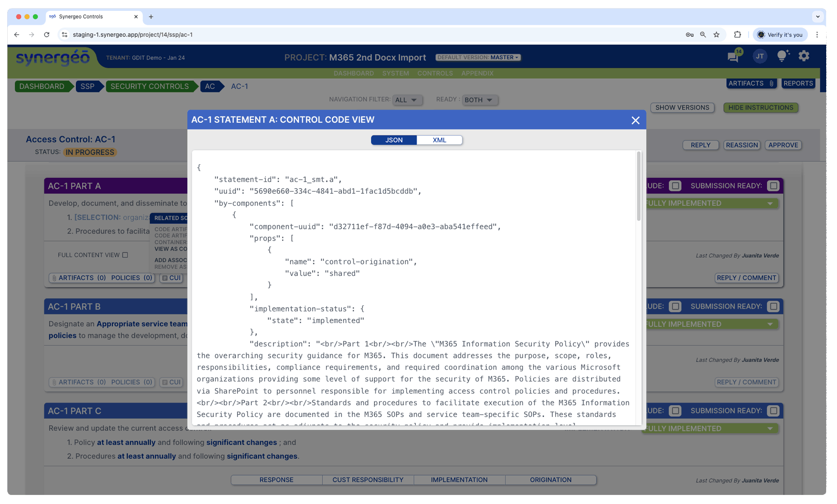The height and width of the screenshot is (504, 837).
Task: Toggle Full Content View checkbox
Action: coord(125,255)
